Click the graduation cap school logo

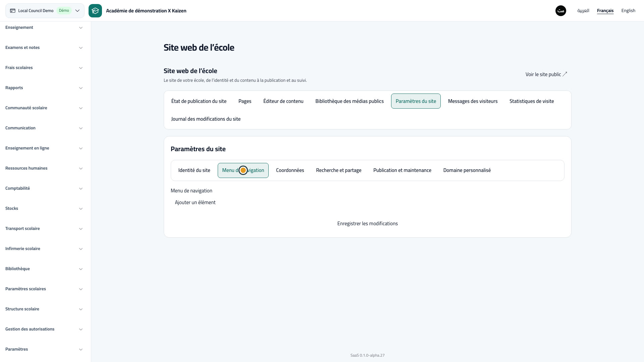click(x=95, y=11)
